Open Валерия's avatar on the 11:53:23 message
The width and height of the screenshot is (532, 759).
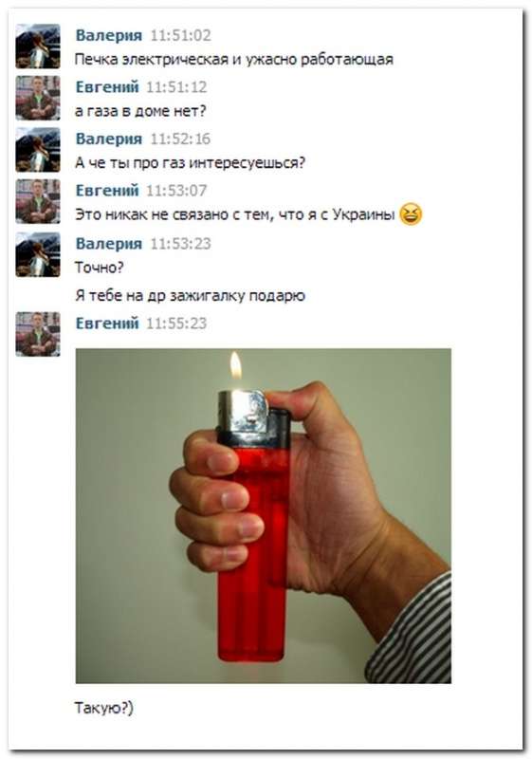[38, 254]
